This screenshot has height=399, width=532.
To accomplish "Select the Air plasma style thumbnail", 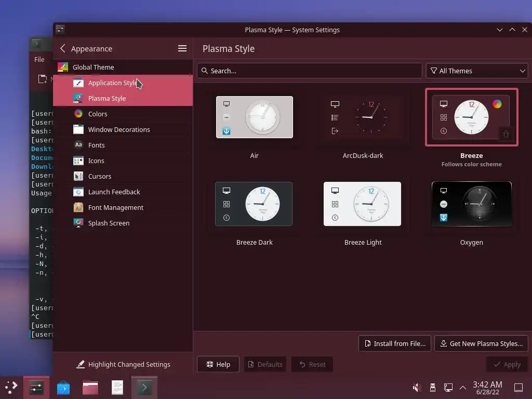I will click(x=255, y=117).
